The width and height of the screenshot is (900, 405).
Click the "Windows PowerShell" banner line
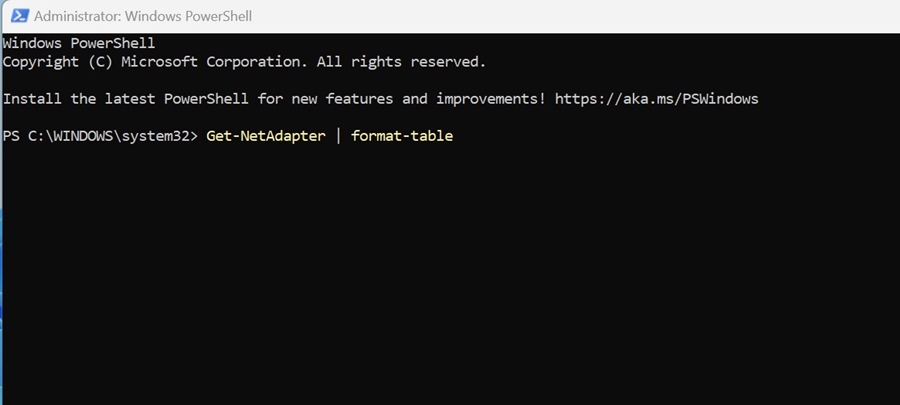click(79, 43)
